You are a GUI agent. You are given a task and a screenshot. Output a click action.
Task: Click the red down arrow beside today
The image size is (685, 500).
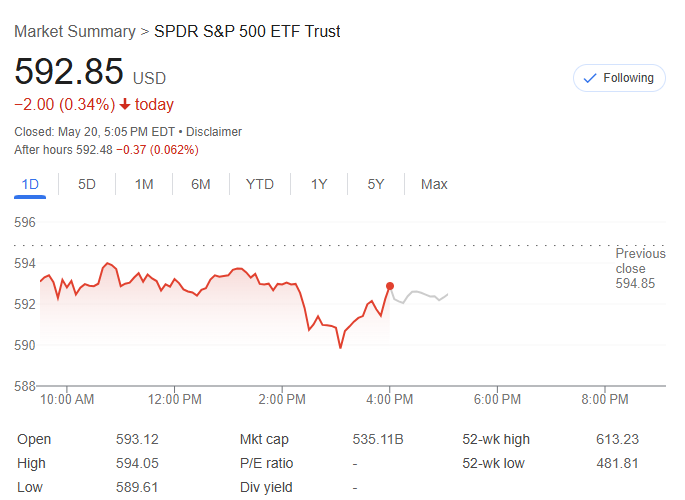124,105
